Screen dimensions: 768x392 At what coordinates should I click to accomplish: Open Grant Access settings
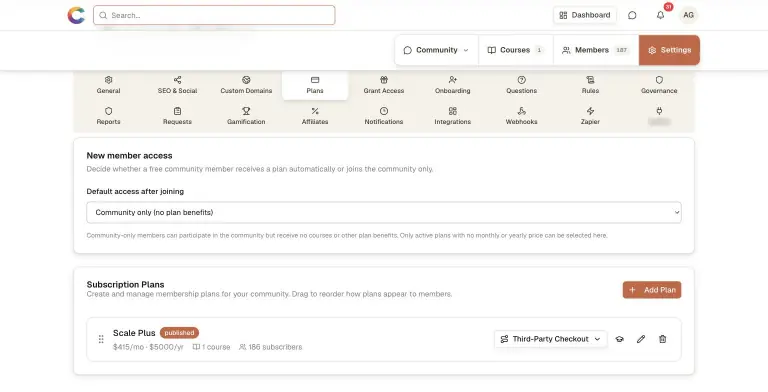point(384,85)
